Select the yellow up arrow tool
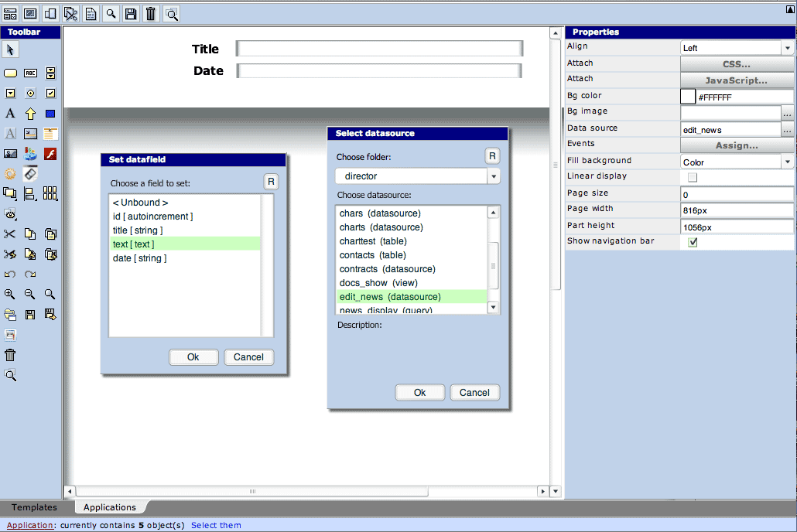This screenshot has width=797, height=532. (31, 114)
